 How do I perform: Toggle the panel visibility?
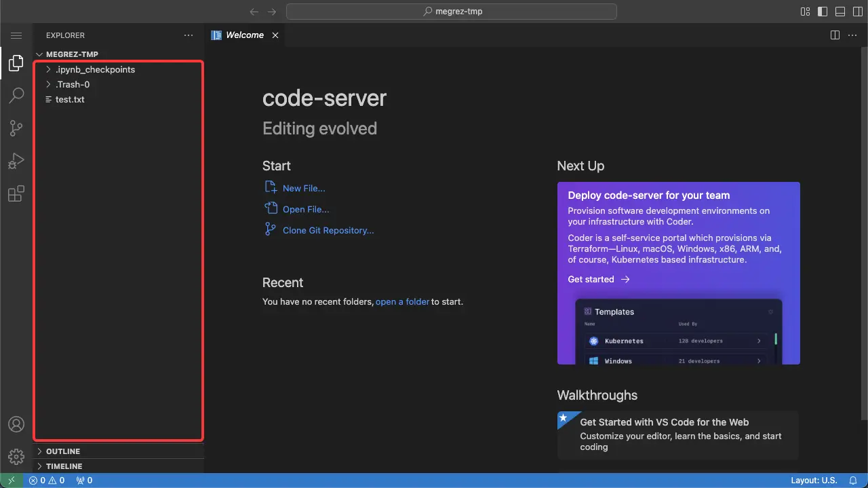point(840,11)
